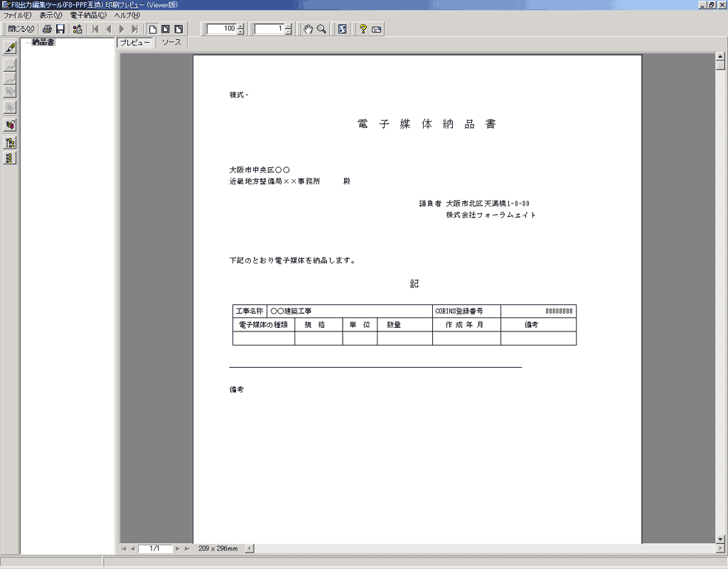728x569 pixels.
Task: Jump to last page with toolbar arrow
Action: coord(134,28)
